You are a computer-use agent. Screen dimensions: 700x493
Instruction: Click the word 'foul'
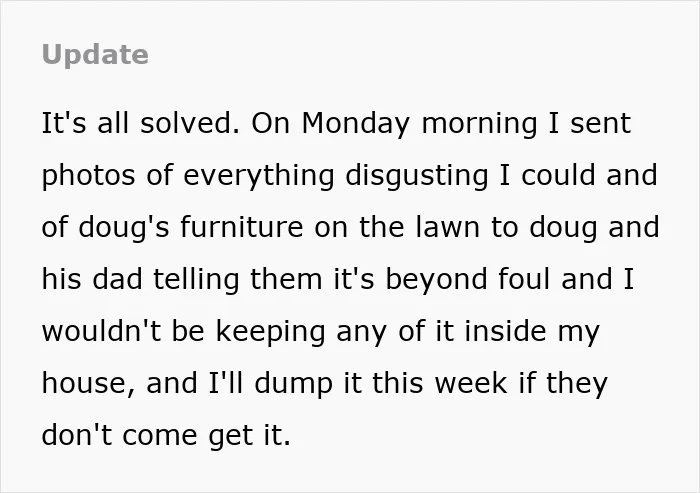[x=524, y=279]
